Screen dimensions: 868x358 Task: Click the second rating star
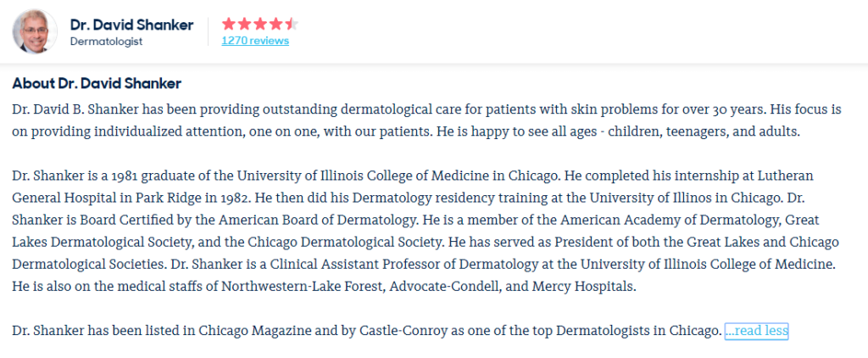[244, 24]
